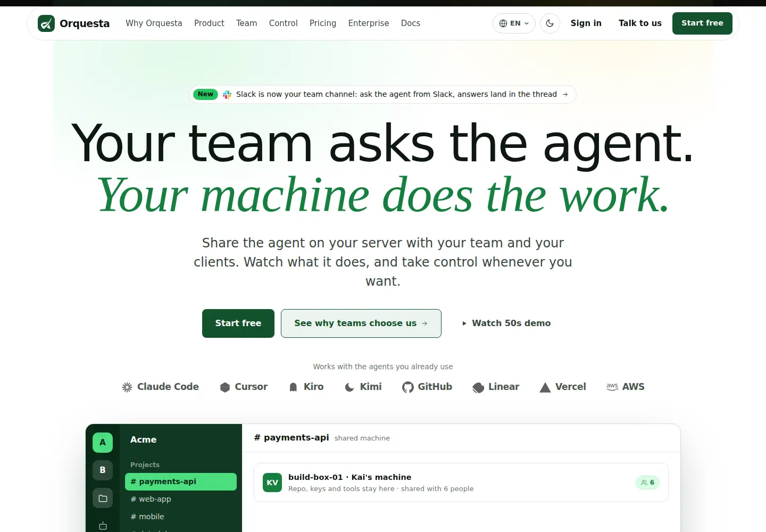Select the mobile project
This screenshot has height=532, width=766.
point(181,517)
